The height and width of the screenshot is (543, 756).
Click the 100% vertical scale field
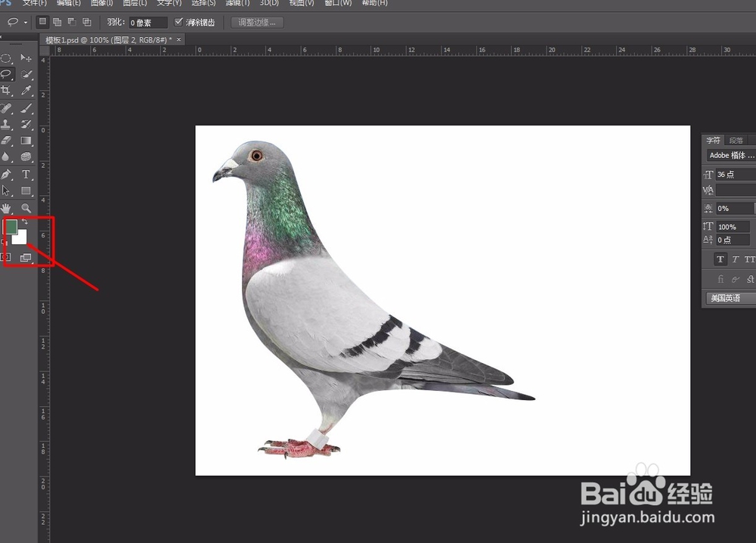733,227
